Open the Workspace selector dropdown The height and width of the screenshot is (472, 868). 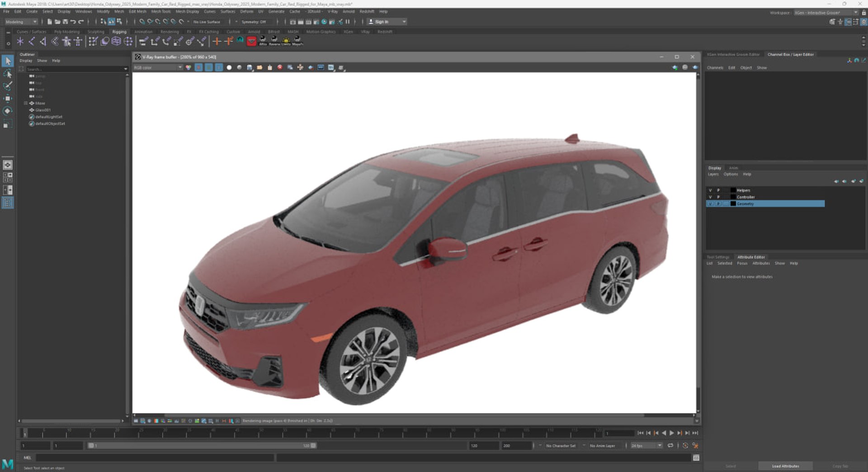pos(826,13)
